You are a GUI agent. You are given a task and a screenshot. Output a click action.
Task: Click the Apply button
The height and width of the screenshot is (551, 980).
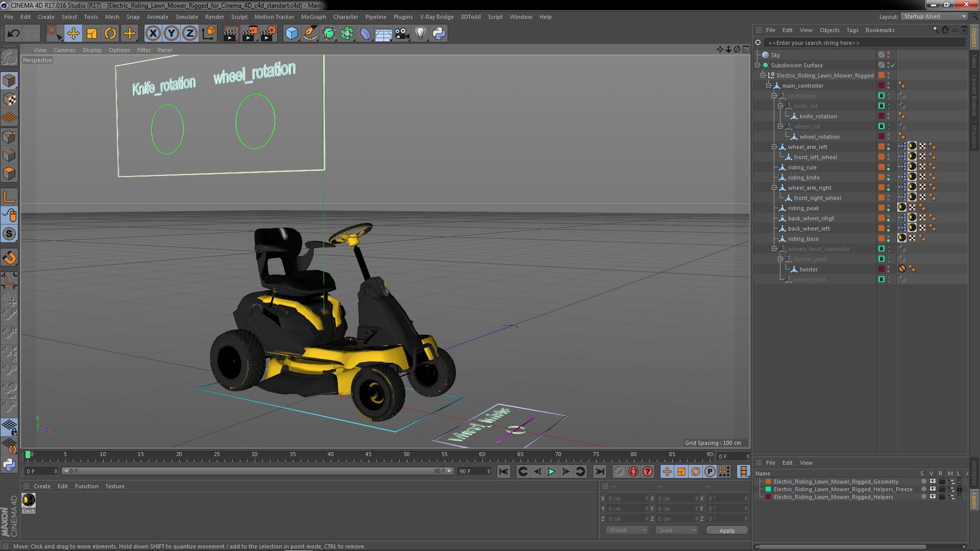(726, 531)
